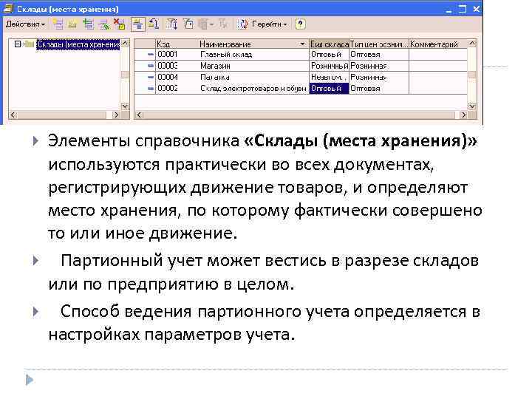
Task: Click the sort arrow in Наименование header
Action: [x=302, y=44]
